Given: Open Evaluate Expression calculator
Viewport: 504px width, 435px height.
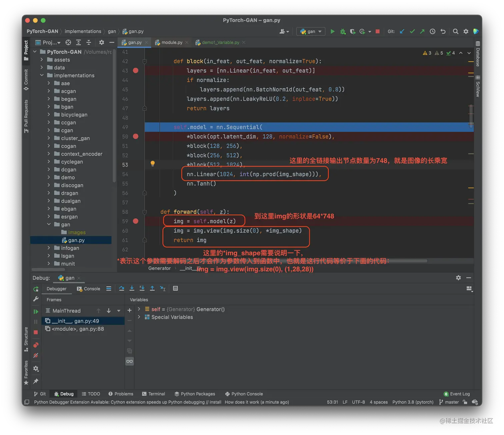Looking at the screenshot, I should point(175,288).
